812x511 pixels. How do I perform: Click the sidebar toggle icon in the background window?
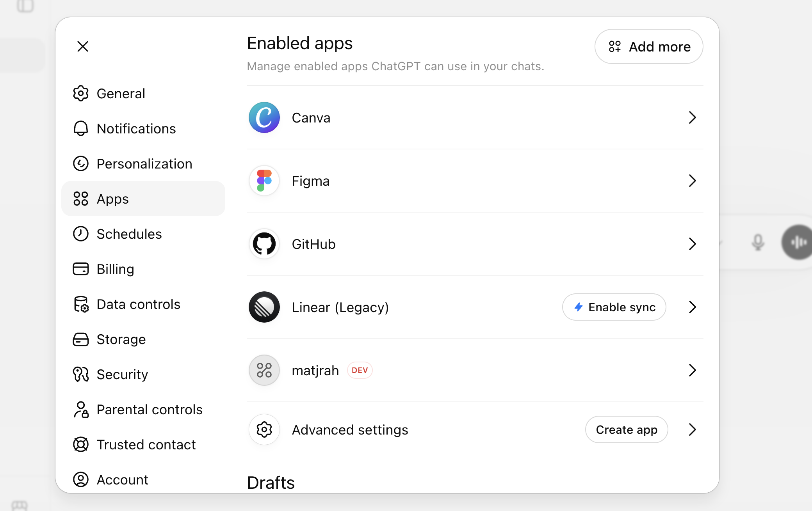tap(25, 6)
